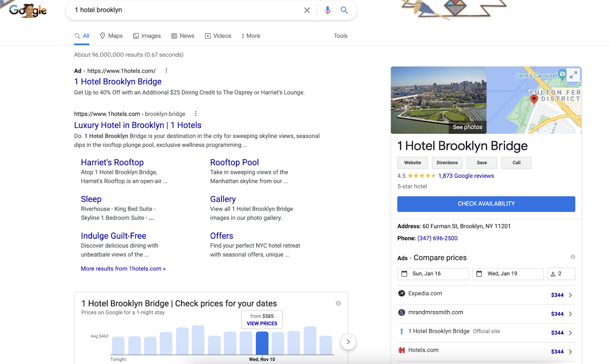The image size is (610, 364).
Task: Open the Harriet's Rooftop sitelink
Action: [112, 162]
